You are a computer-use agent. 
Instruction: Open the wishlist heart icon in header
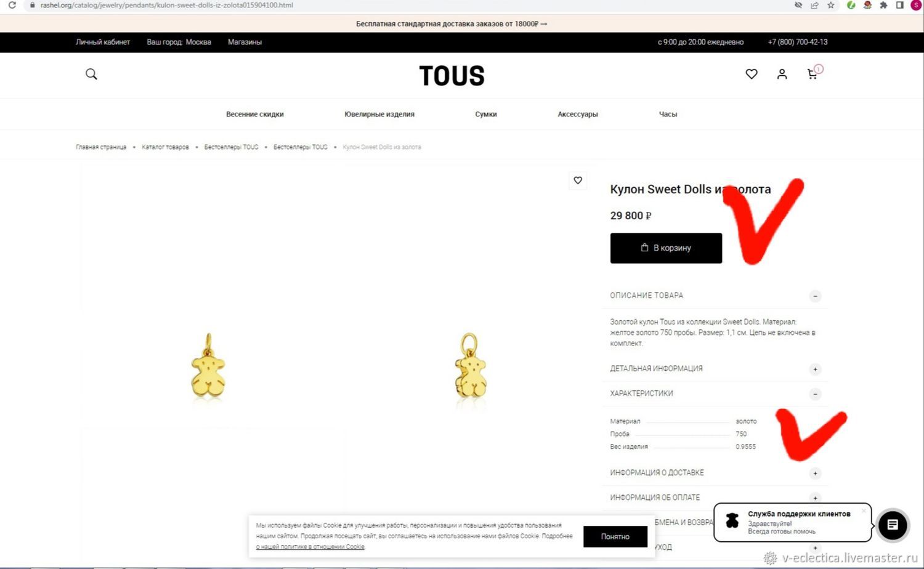coord(752,74)
